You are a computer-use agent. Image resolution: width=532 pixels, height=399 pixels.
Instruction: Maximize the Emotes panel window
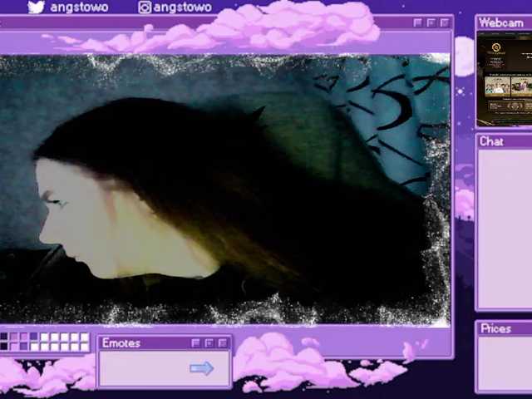[x=209, y=343]
